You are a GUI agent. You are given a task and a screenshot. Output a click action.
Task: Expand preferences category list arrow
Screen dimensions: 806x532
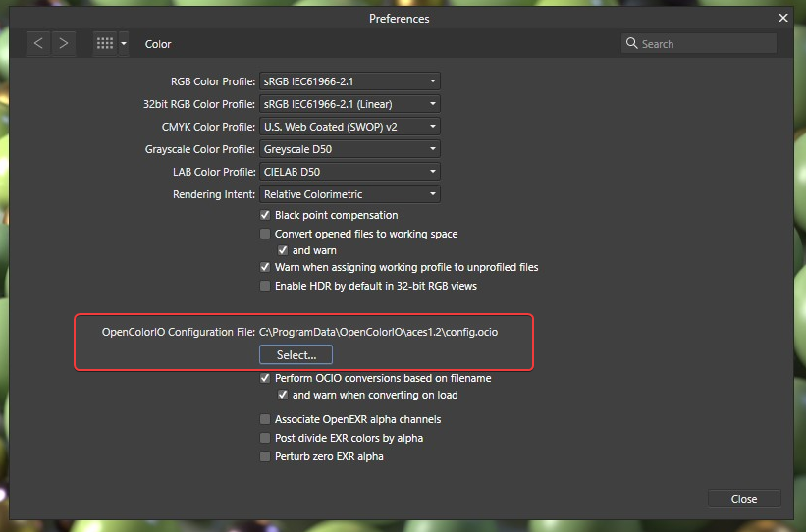coord(124,44)
